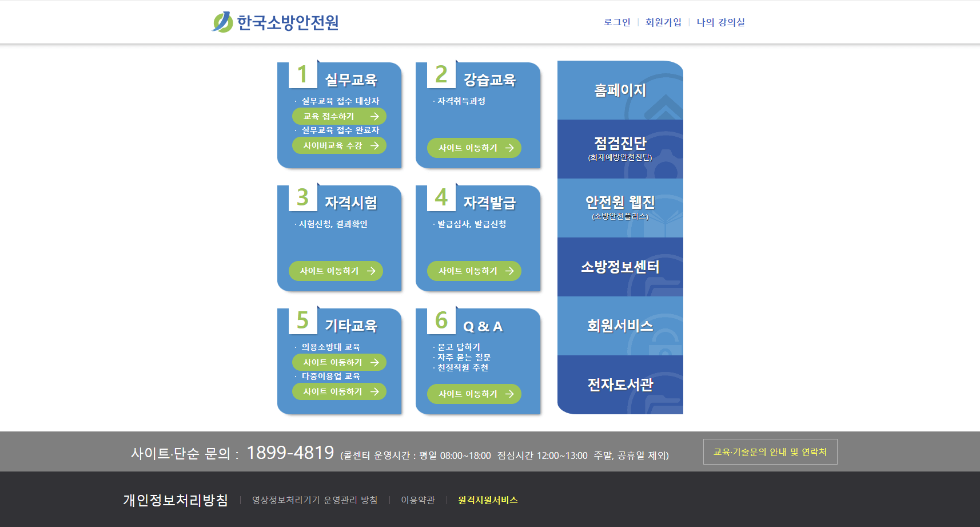Viewport: 980px width, 527px height.
Task: Click 회원가입 to register
Action: (x=662, y=22)
